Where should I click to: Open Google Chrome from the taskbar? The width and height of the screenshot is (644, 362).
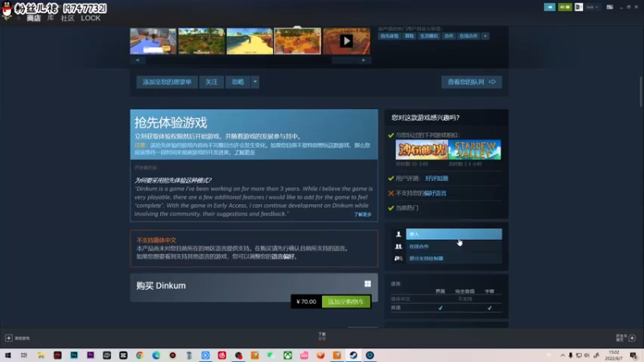(139, 356)
